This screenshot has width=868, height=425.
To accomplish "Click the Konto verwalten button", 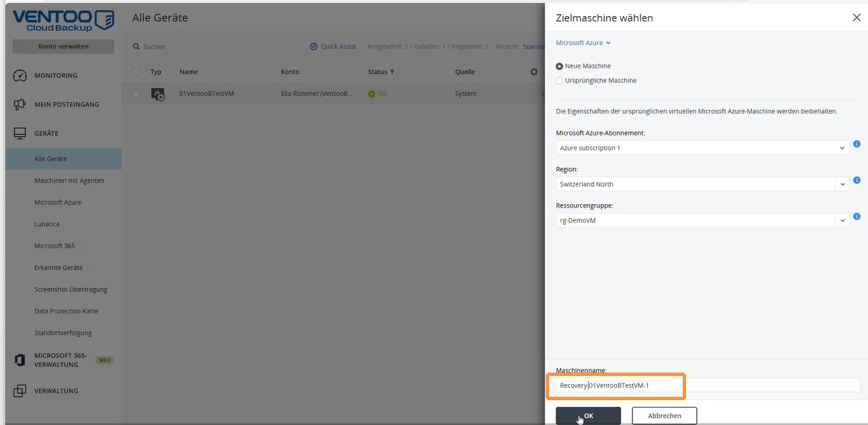I will (x=63, y=46).
